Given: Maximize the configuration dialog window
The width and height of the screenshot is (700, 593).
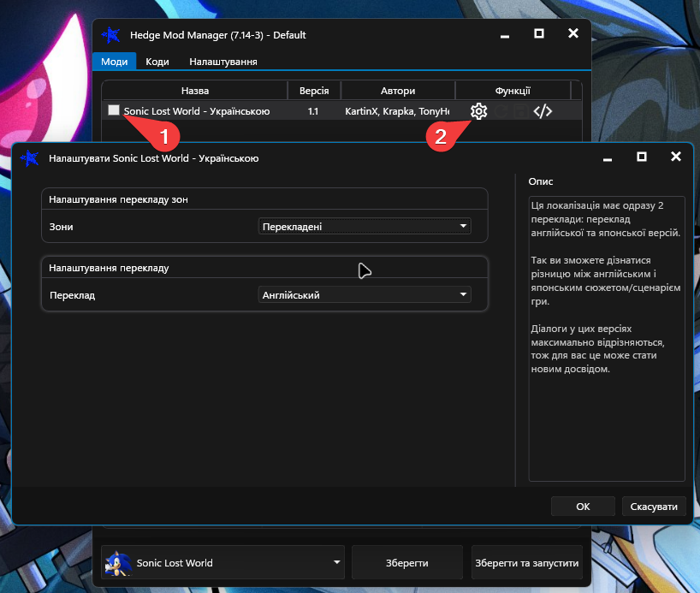Looking at the screenshot, I should [642, 157].
